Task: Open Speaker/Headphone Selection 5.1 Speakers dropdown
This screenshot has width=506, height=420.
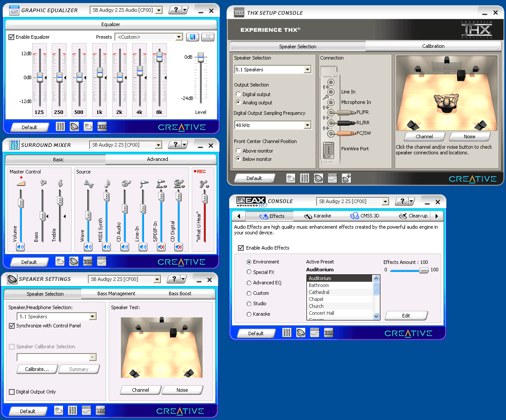Action: point(93,317)
